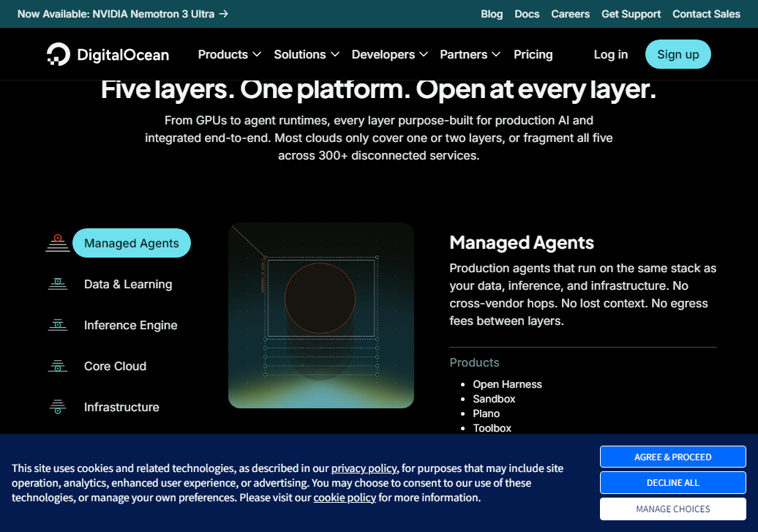Expand the Solutions dropdown menu
758x532 pixels.
click(307, 55)
